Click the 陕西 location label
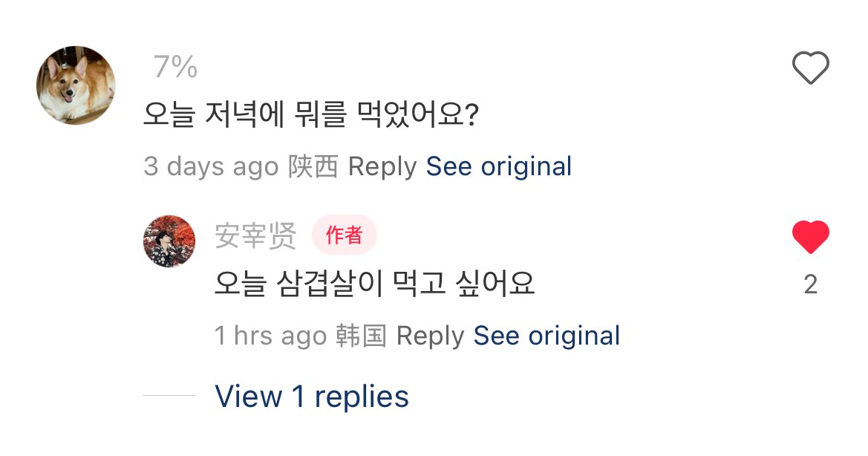868x456 pixels. 313,166
